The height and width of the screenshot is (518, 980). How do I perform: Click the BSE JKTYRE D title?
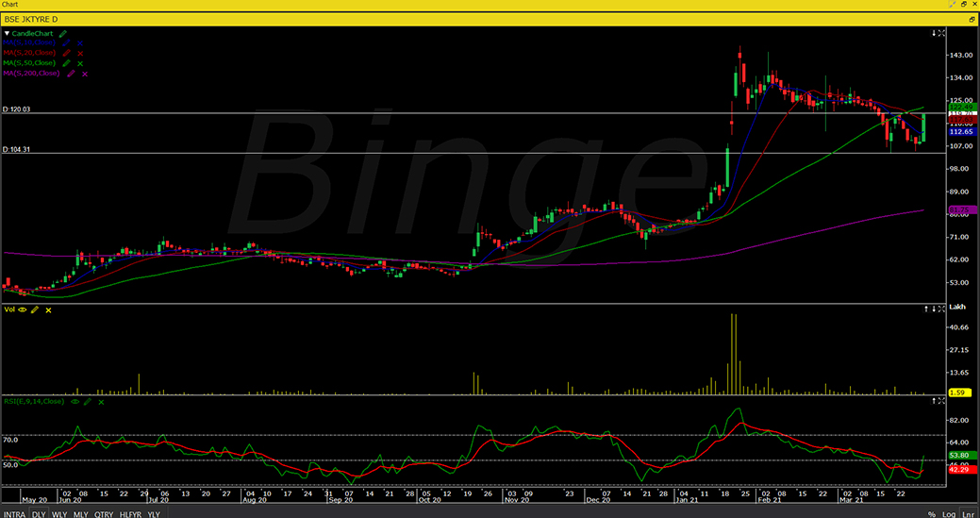click(x=31, y=20)
